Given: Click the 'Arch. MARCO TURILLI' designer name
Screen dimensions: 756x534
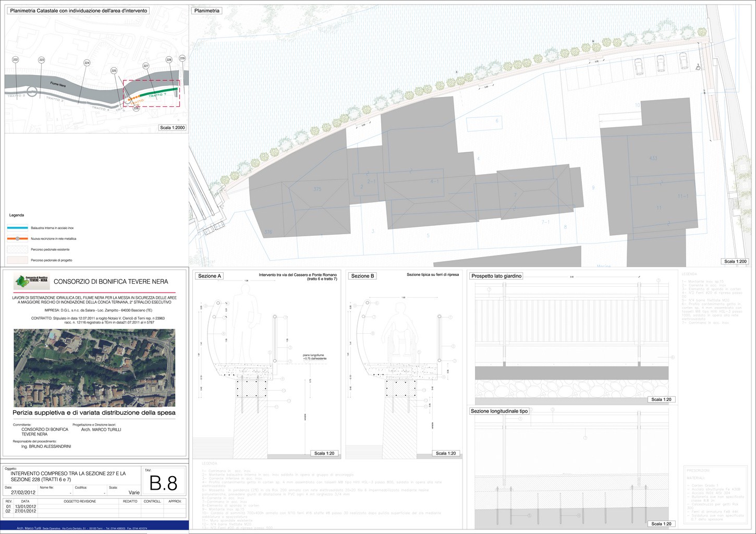Looking at the screenshot, I should [101, 430].
